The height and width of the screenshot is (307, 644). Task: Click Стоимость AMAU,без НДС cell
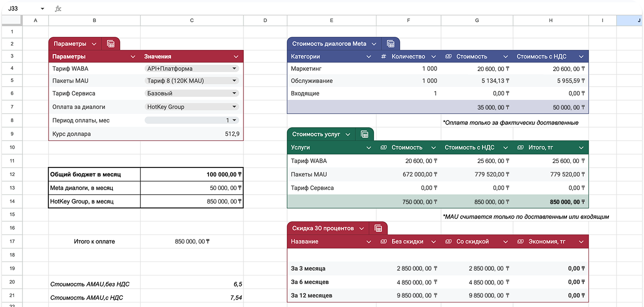click(94, 284)
